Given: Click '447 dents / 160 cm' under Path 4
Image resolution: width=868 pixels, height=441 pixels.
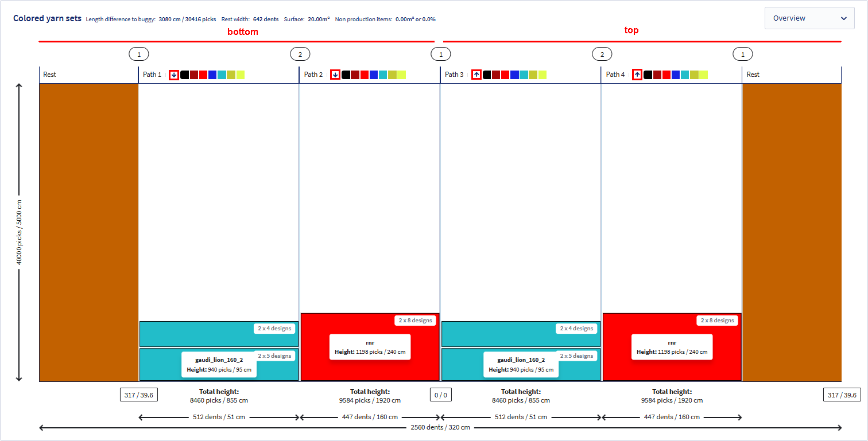Looking at the screenshot, I should coord(672,417).
